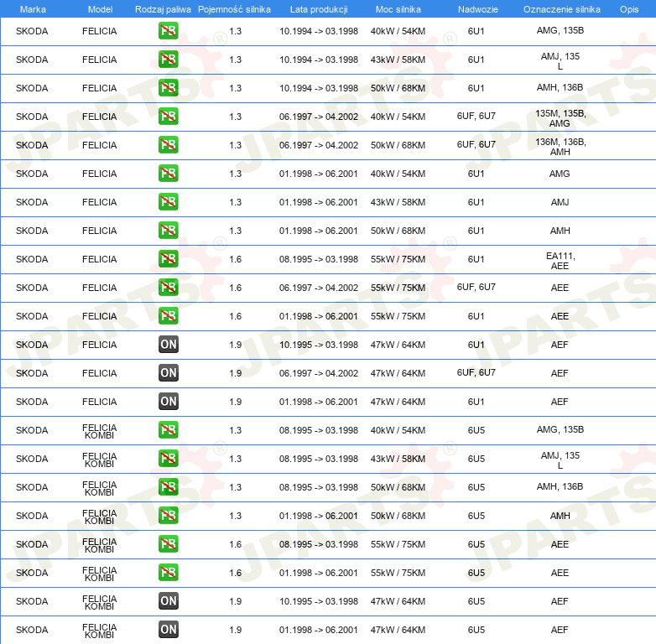Click '01.1998 -> 06.2001' in 6U1 AMG row
Image resolution: width=656 pixels, height=644 pixels.
point(319,174)
